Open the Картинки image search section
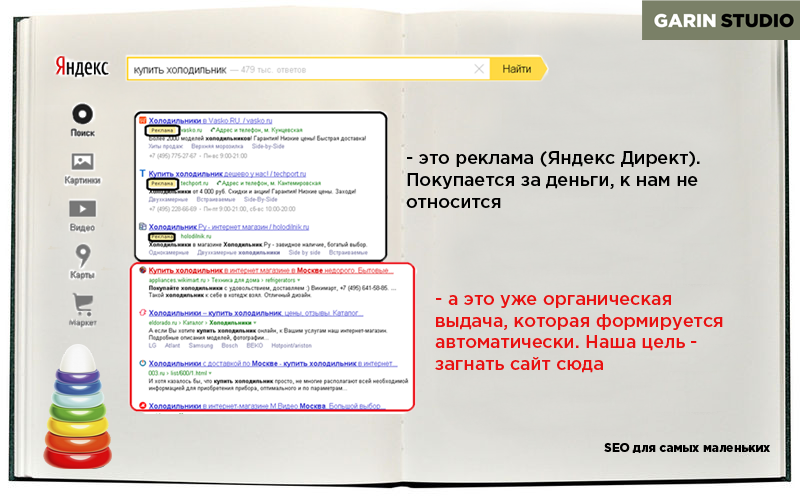The height and width of the screenshot is (496, 800). pyautogui.click(x=82, y=168)
